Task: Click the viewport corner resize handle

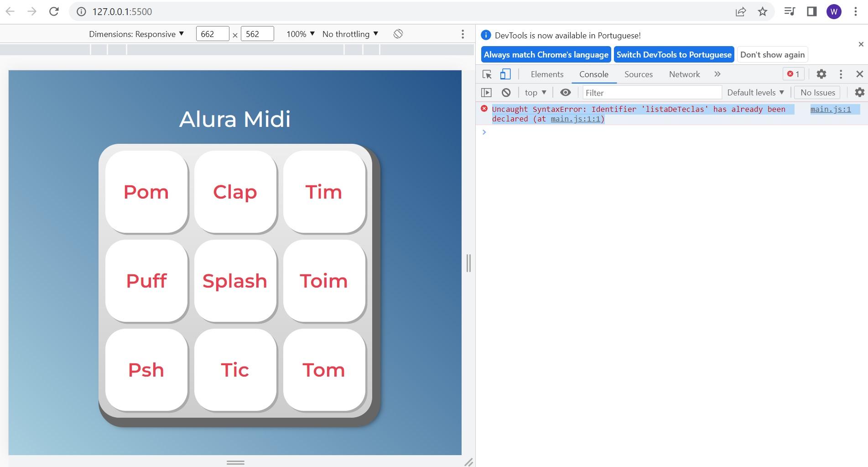Action: click(468, 462)
